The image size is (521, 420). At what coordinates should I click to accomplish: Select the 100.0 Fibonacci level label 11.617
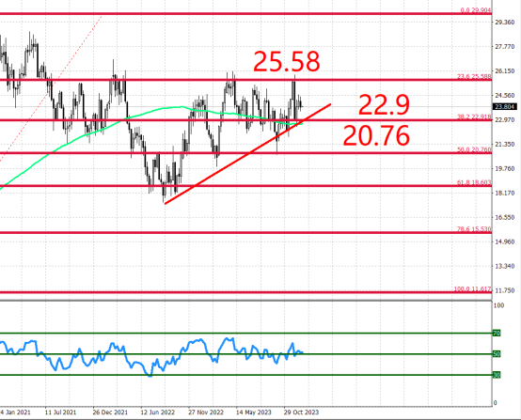[x=472, y=289]
